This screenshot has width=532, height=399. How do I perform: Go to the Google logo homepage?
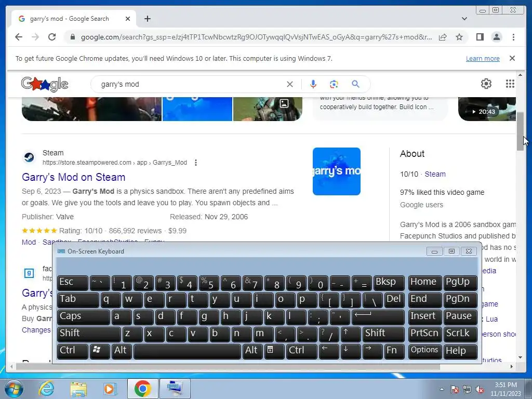45,84
